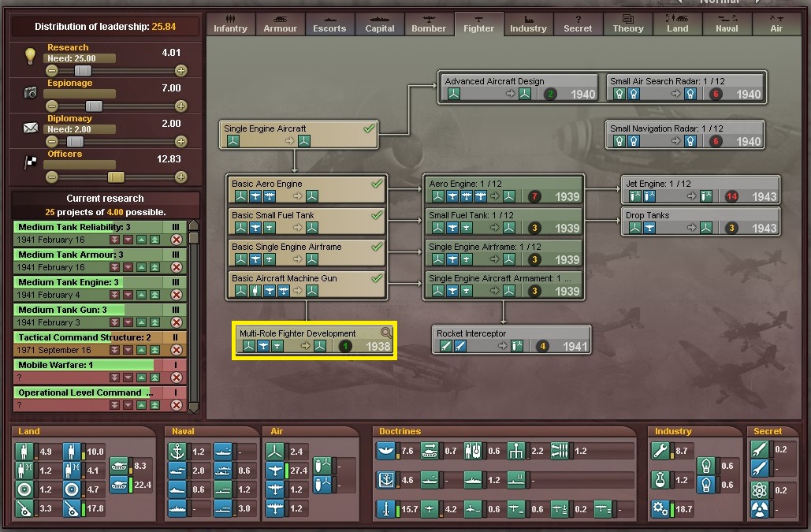Open the Secret weapons tab

coord(578,24)
